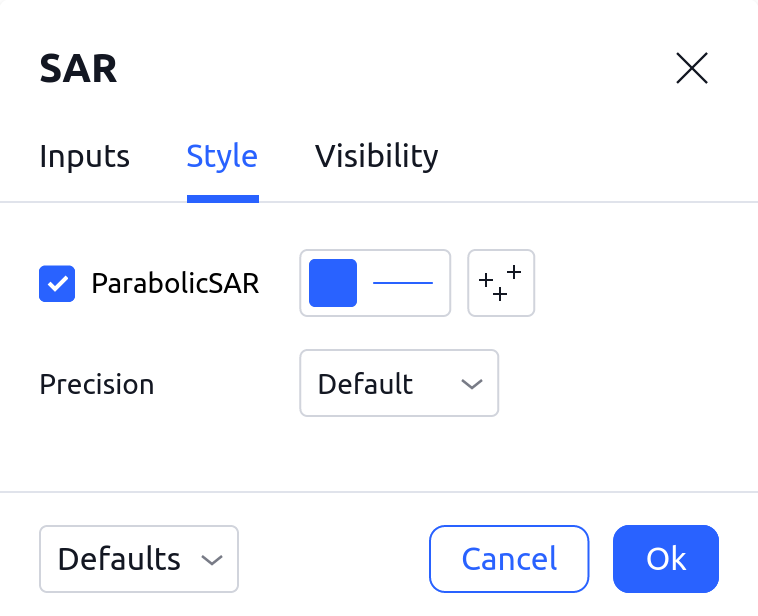Open the plot style crosses picker

pos(501,283)
